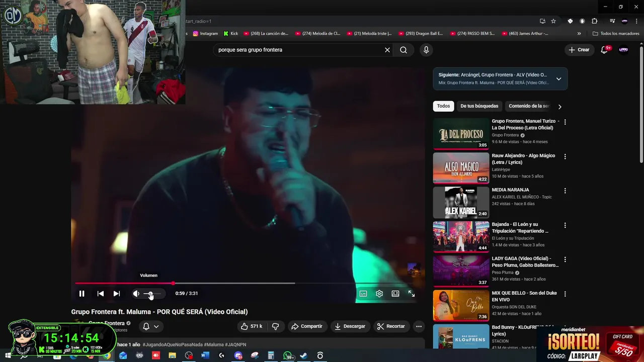Open WhatsApp from the taskbar
The width and height of the screenshot is (644, 362).
tap(287, 355)
